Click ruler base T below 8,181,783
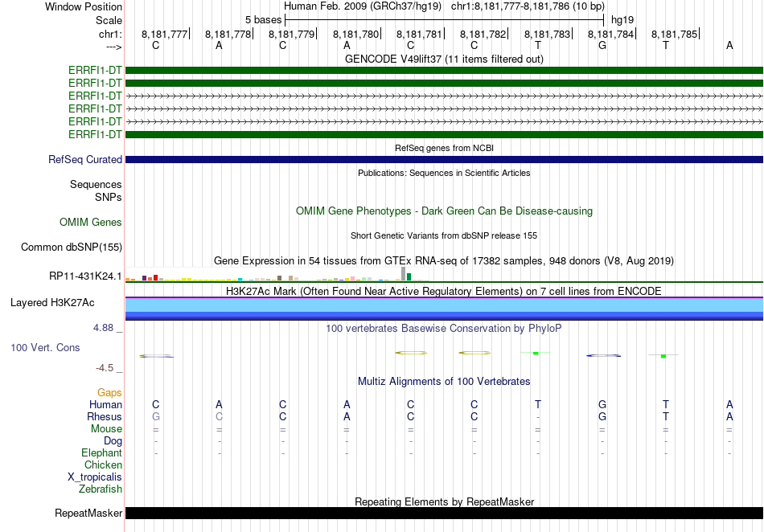The image size is (764, 532). click(538, 45)
